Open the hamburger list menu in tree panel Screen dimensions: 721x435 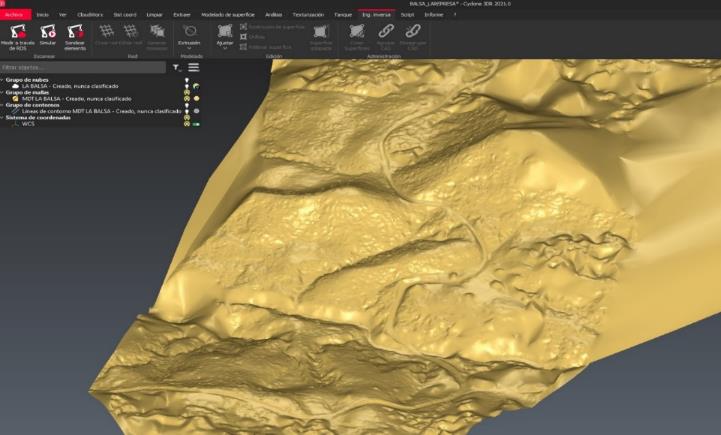(x=193, y=68)
